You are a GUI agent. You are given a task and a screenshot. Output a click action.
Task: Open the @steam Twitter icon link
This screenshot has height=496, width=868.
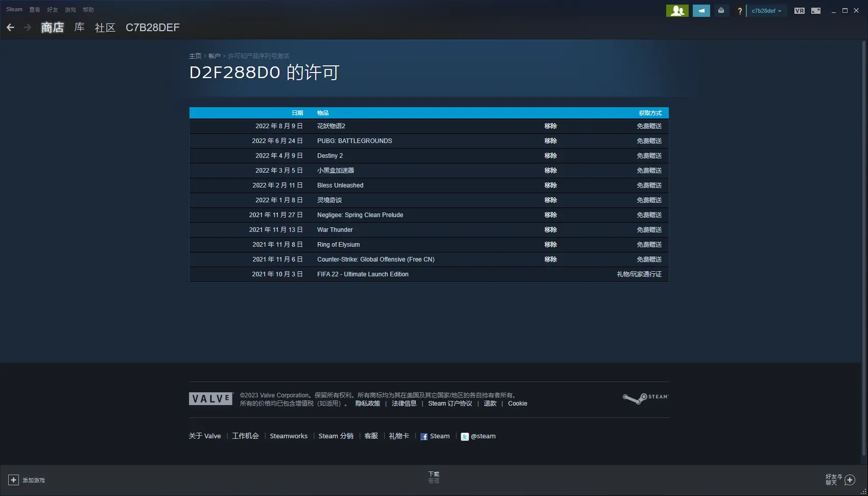pyautogui.click(x=464, y=437)
